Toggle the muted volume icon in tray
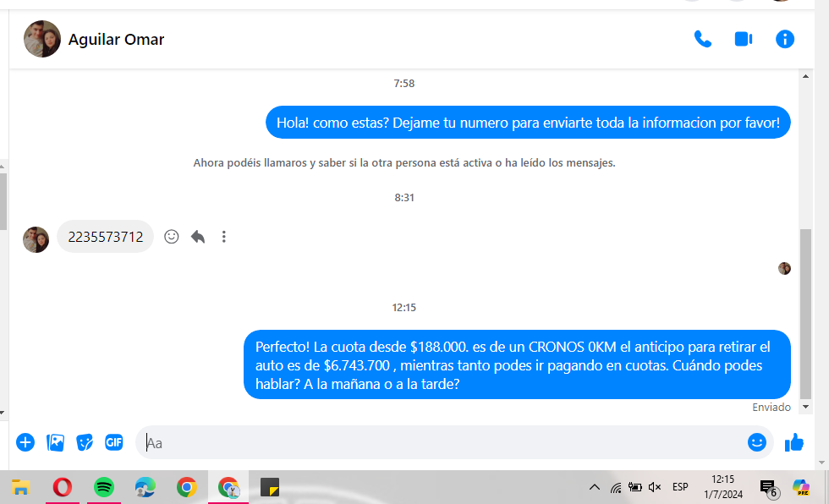The width and height of the screenshot is (829, 504). click(x=654, y=488)
